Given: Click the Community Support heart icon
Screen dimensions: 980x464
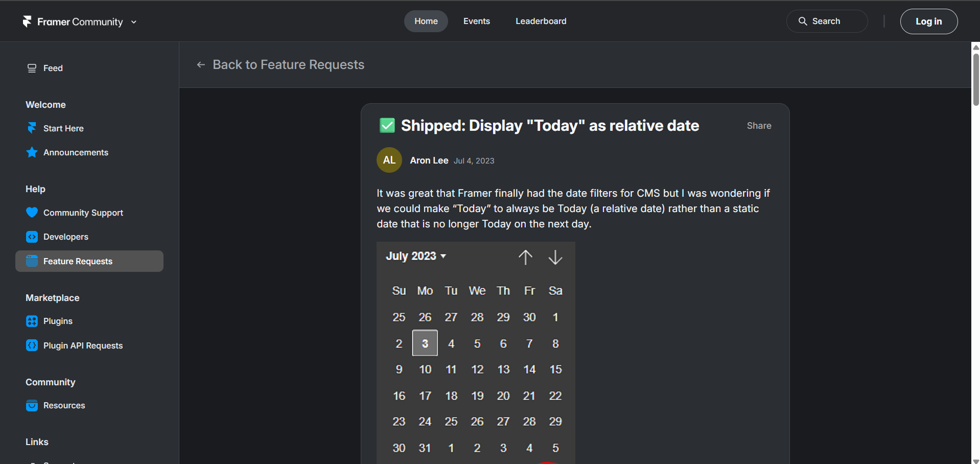Looking at the screenshot, I should click(x=32, y=213).
